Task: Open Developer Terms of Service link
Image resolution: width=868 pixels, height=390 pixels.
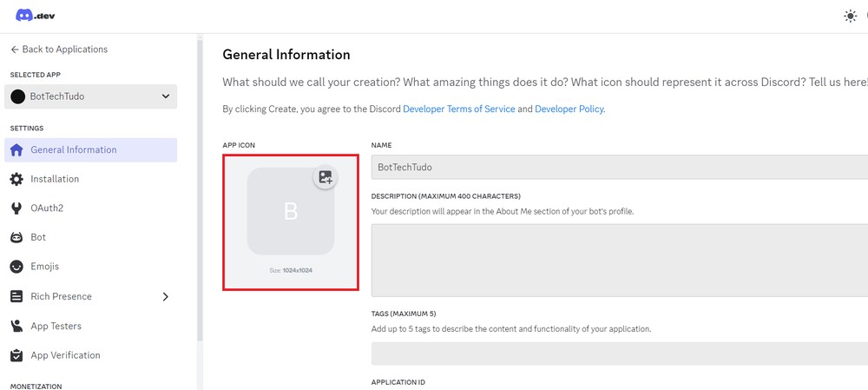Action: click(458, 109)
